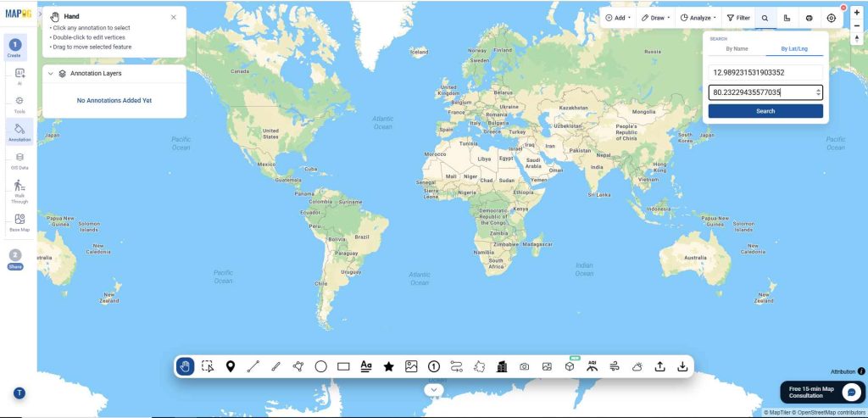This screenshot has width=868, height=418.
Task: Click the blue Search button
Action: point(765,111)
